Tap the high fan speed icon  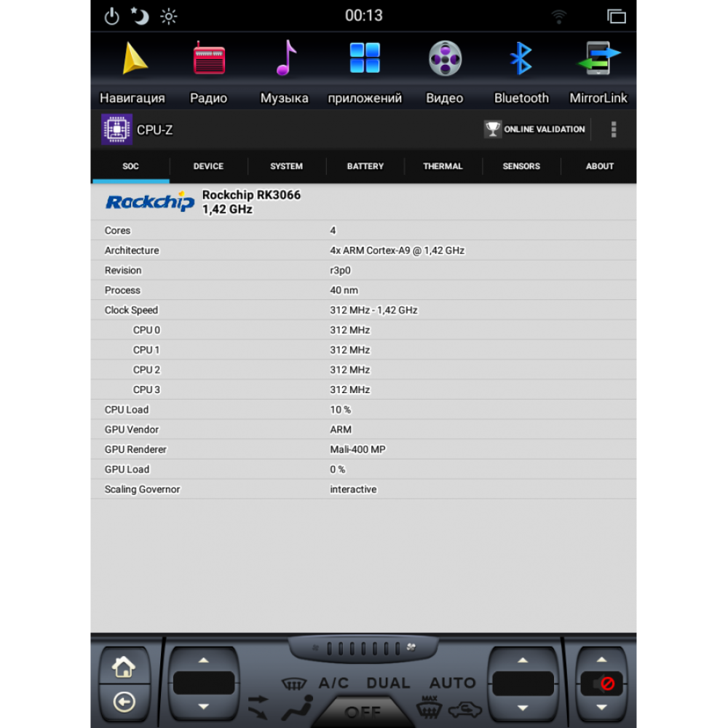411,647
